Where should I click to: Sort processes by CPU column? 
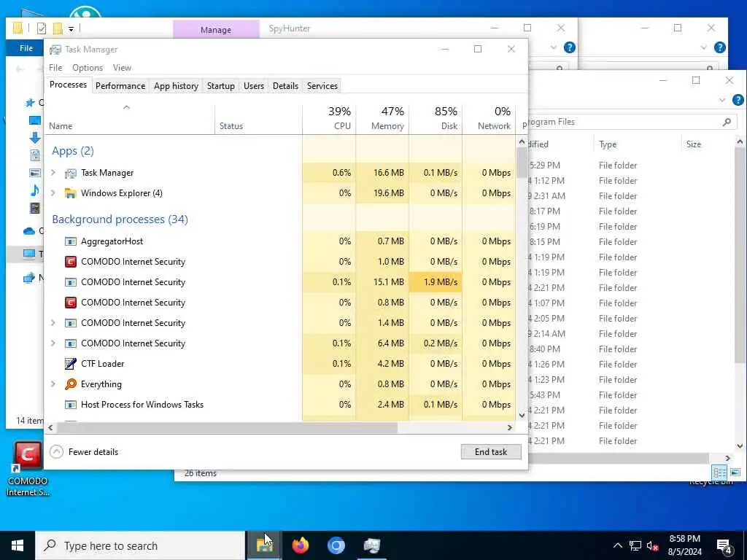pos(329,119)
